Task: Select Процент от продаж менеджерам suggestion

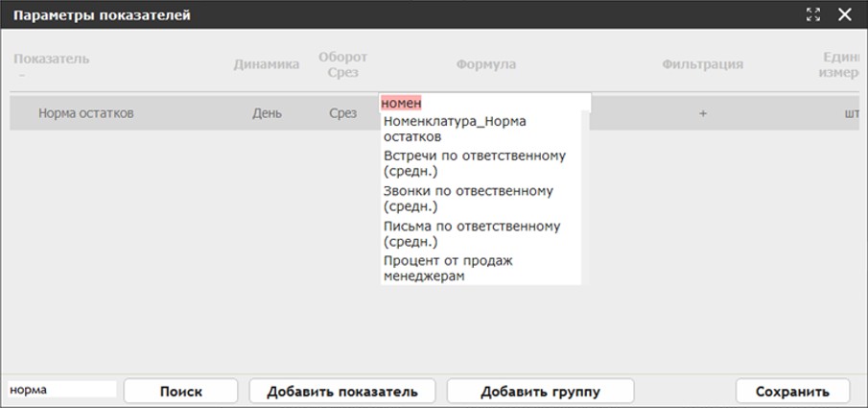Action: point(481,268)
